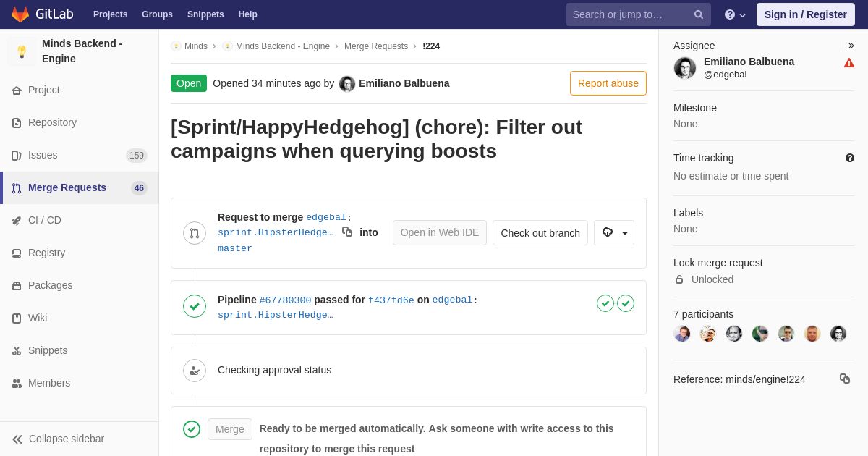Image resolution: width=868 pixels, height=456 pixels.
Task: Click the assignee avatar image
Action: coord(685,68)
